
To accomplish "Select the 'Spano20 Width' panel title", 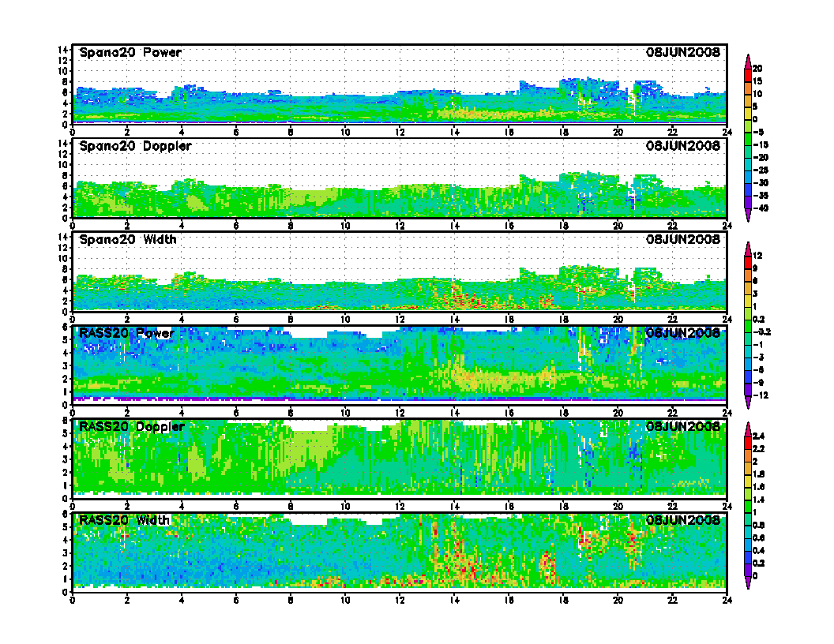I will click(128, 240).
